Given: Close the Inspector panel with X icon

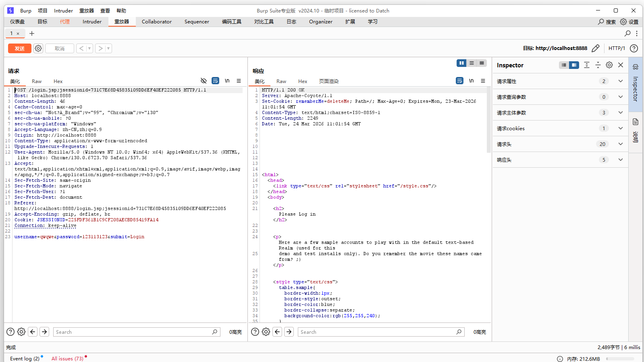Looking at the screenshot, I should click(621, 65).
